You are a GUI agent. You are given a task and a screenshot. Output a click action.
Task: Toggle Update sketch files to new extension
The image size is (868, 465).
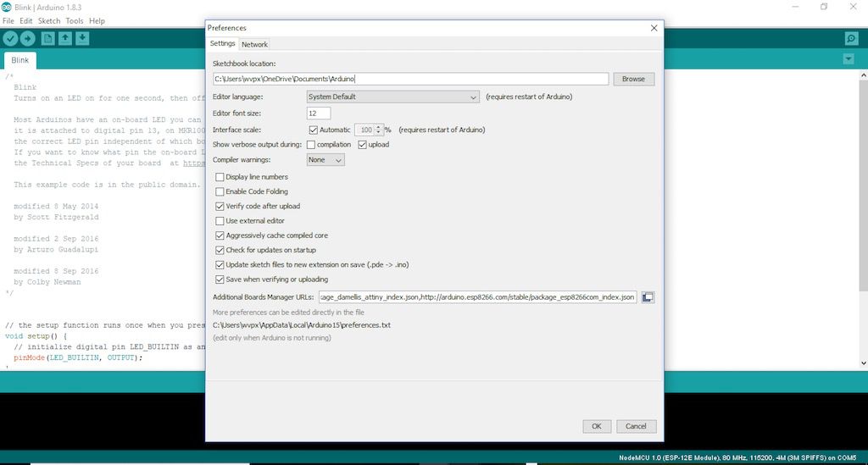pyautogui.click(x=220, y=265)
